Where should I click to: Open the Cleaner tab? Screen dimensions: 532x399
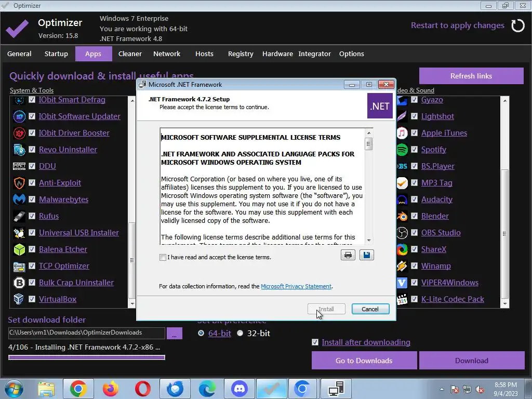tap(130, 54)
